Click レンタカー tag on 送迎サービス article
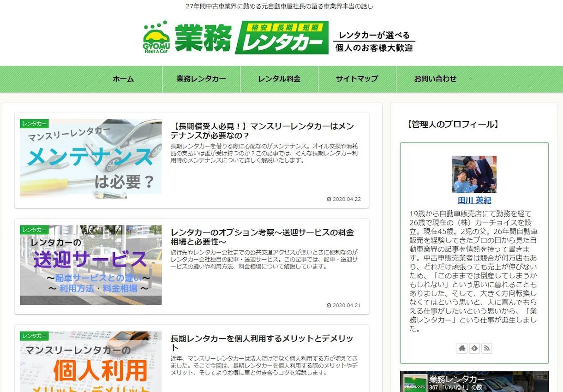The height and width of the screenshot is (392, 563). [x=34, y=230]
